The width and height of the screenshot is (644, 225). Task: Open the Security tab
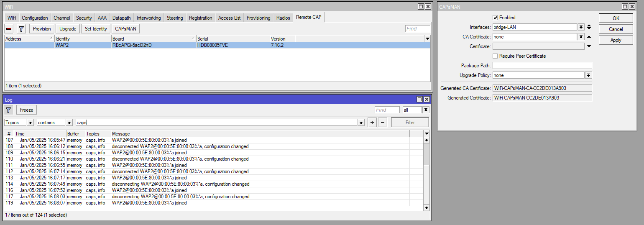pyautogui.click(x=84, y=18)
